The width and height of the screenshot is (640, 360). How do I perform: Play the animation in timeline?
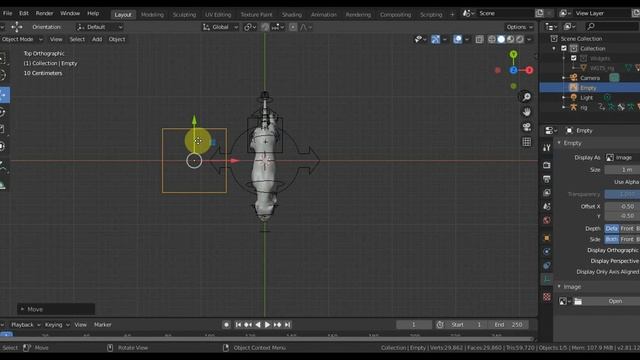click(x=267, y=324)
